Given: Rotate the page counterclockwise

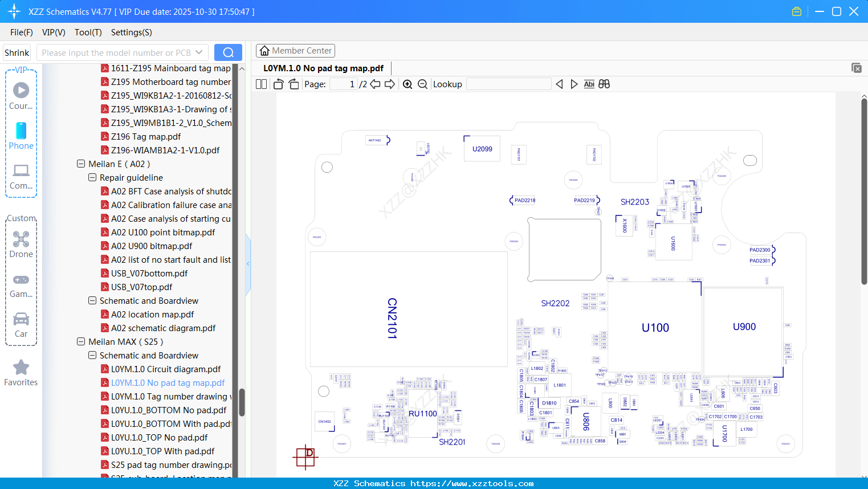Looking at the screenshot, I should [x=278, y=84].
